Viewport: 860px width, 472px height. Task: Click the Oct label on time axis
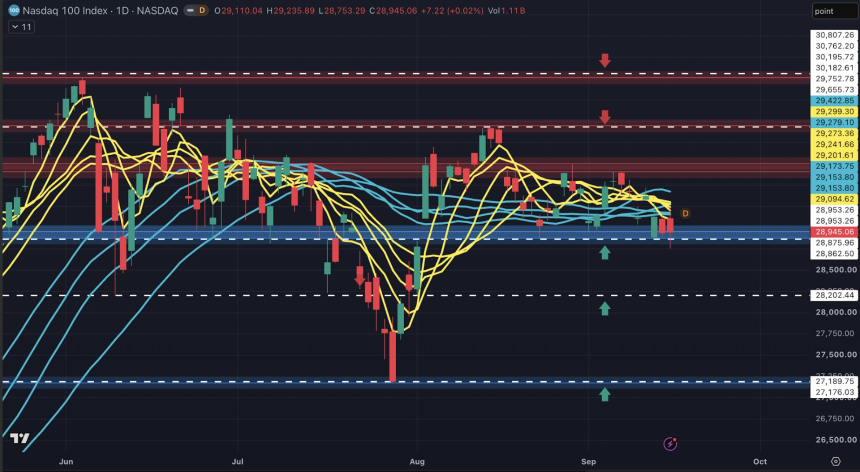pyautogui.click(x=760, y=462)
